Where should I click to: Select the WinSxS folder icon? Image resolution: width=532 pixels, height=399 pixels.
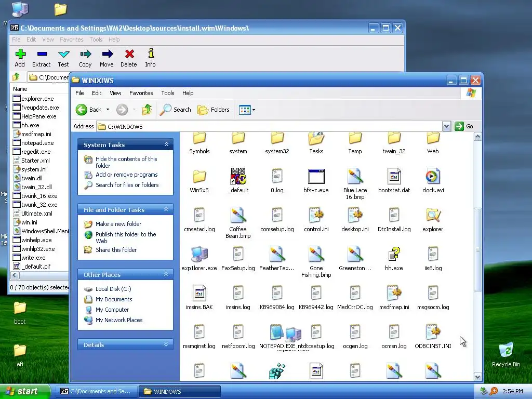click(x=199, y=177)
